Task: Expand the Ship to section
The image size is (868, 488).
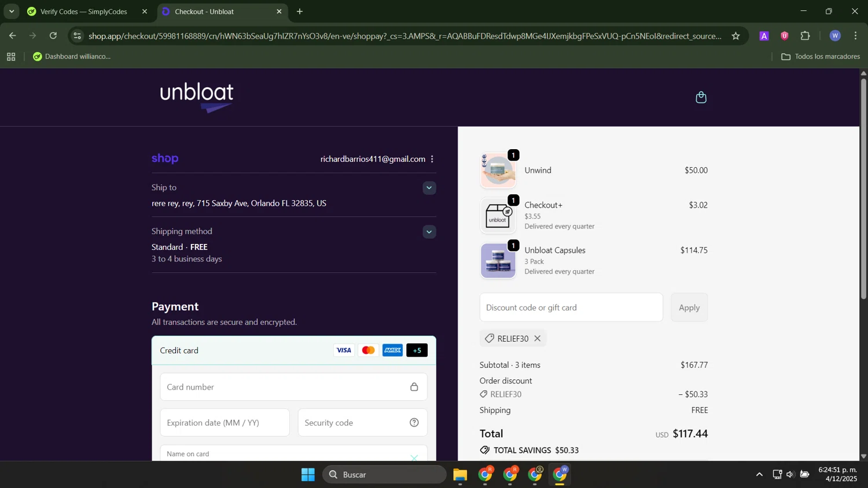Action: pyautogui.click(x=429, y=188)
